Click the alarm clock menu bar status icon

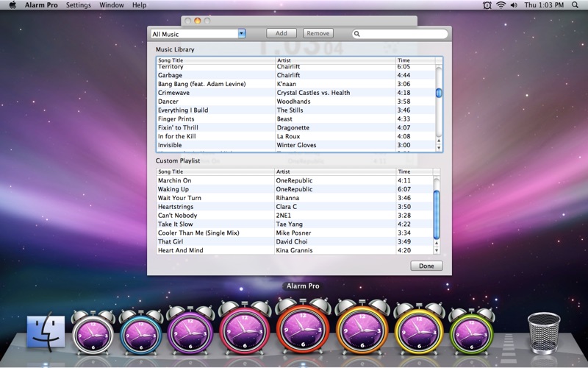pyautogui.click(x=487, y=5)
